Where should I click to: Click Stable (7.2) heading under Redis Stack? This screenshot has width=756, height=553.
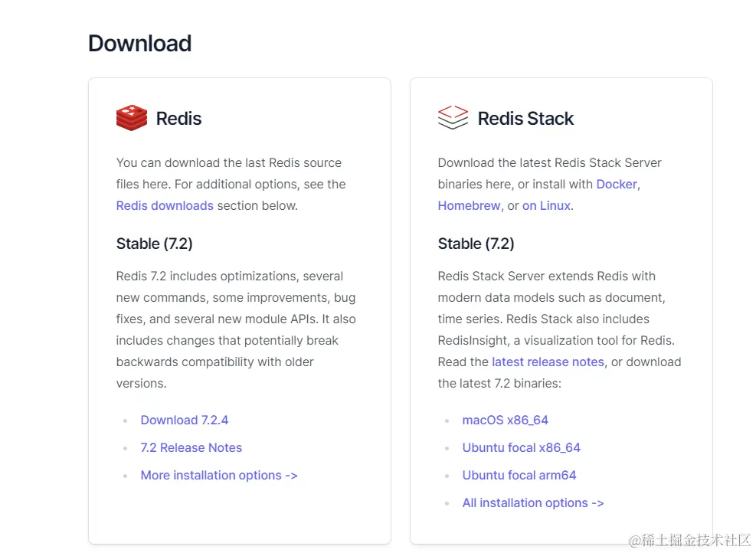coord(476,244)
